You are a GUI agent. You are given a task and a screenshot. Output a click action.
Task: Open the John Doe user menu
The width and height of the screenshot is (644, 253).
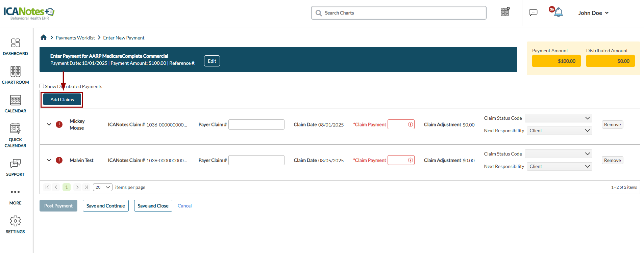(593, 13)
